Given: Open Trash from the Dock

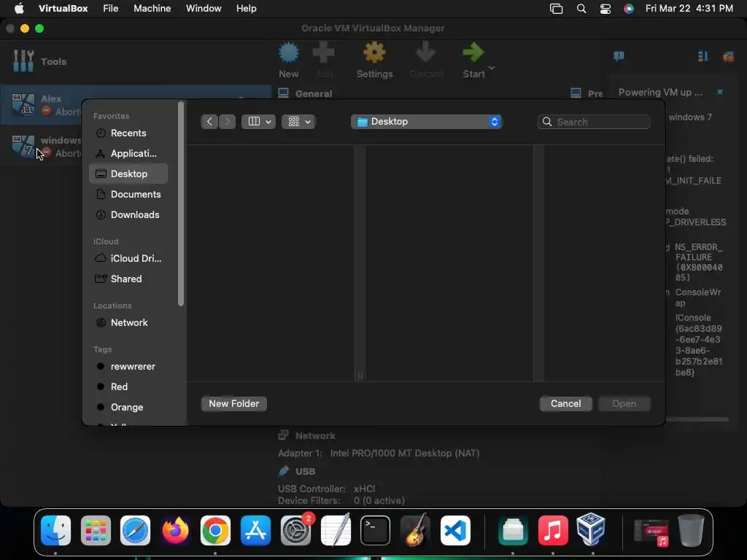Looking at the screenshot, I should [x=692, y=531].
